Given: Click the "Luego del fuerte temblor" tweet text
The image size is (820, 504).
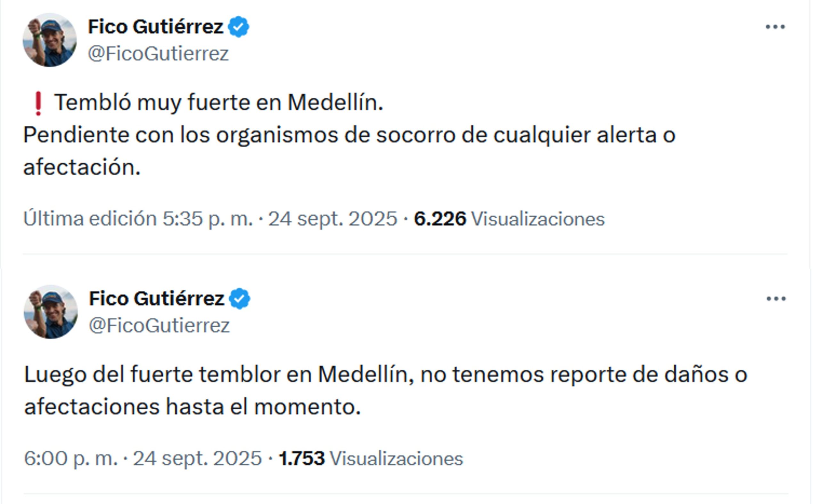Looking at the screenshot, I should pyautogui.click(x=385, y=374).
